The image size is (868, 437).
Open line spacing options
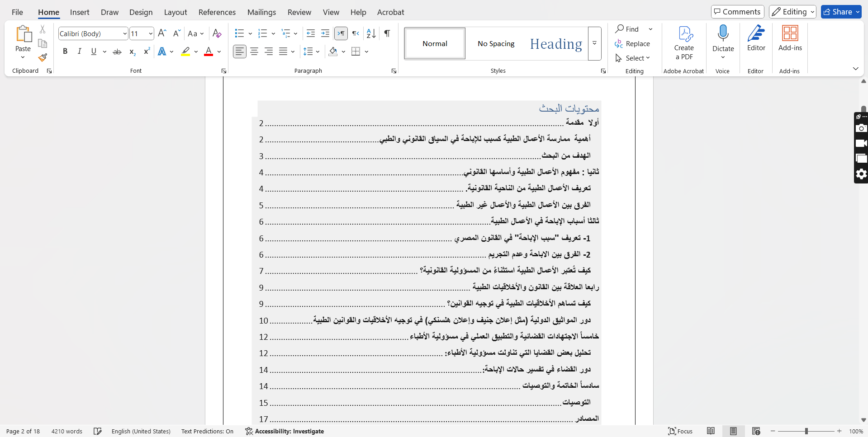pyautogui.click(x=312, y=52)
